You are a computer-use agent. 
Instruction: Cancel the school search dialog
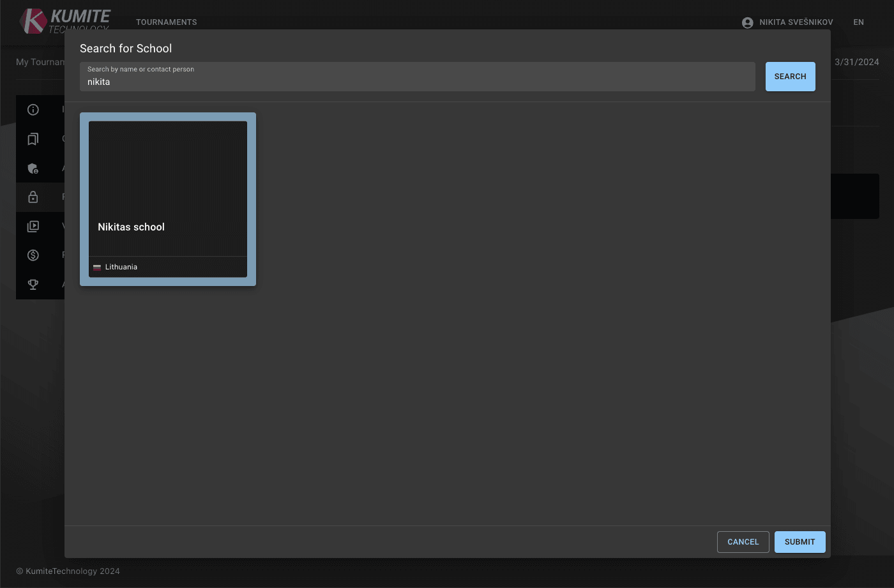(x=743, y=542)
